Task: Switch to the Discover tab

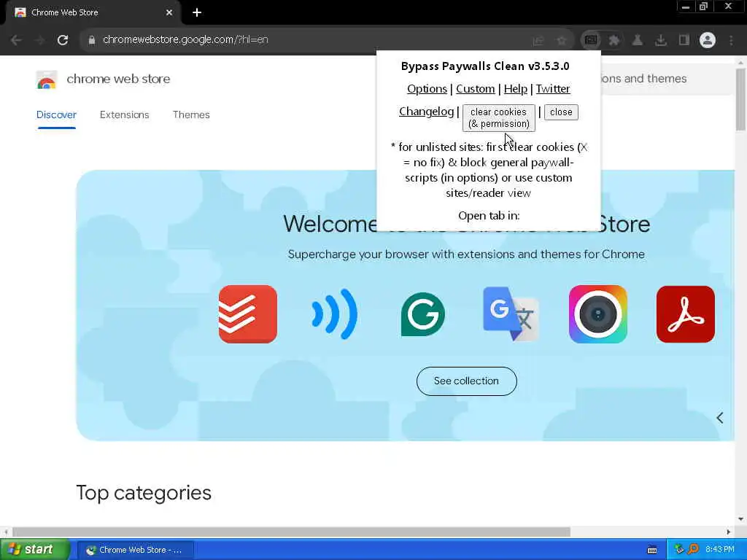Action: click(x=56, y=114)
